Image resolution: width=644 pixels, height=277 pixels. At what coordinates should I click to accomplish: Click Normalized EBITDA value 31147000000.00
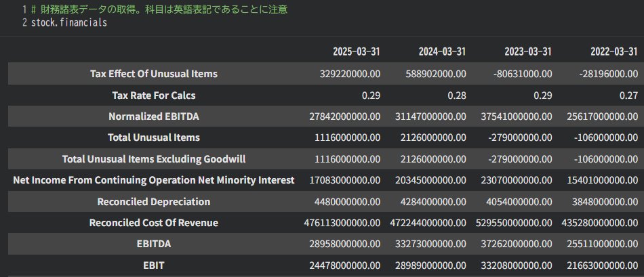click(x=431, y=116)
